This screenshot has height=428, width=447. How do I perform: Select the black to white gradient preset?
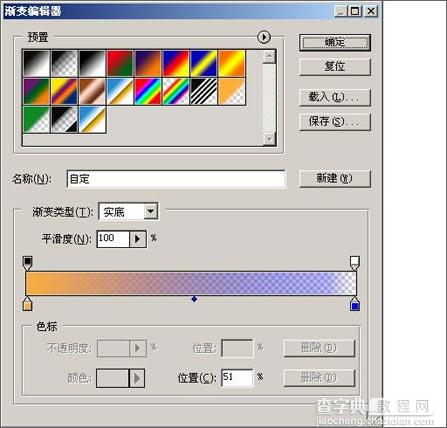[36, 63]
